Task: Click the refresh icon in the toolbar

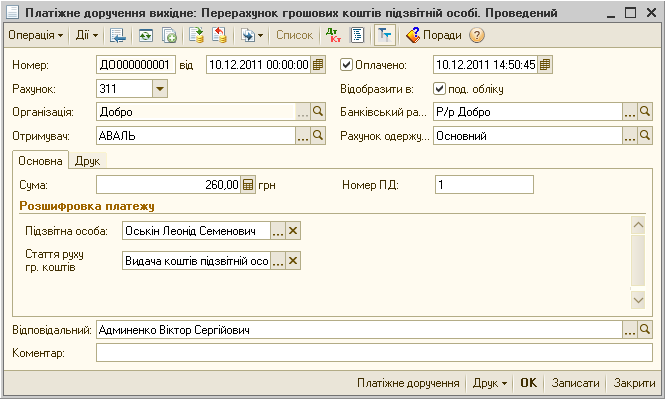Action: [x=146, y=35]
